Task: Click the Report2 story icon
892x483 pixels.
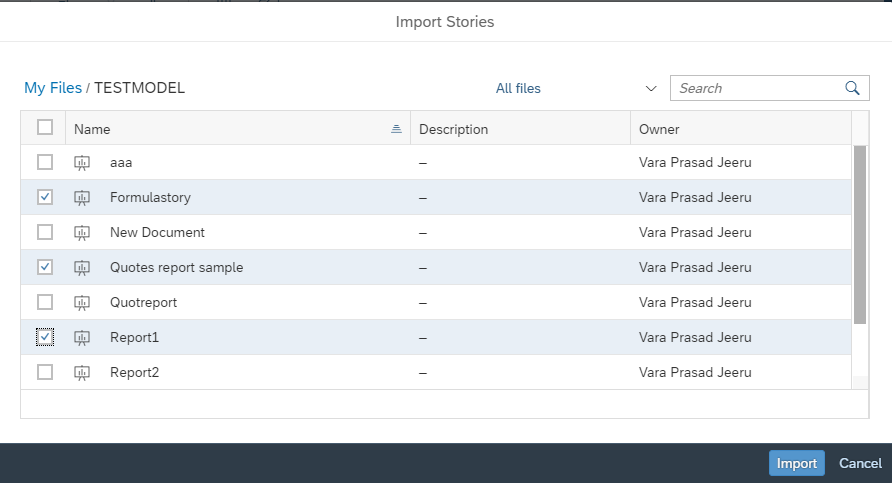Action: 83,372
